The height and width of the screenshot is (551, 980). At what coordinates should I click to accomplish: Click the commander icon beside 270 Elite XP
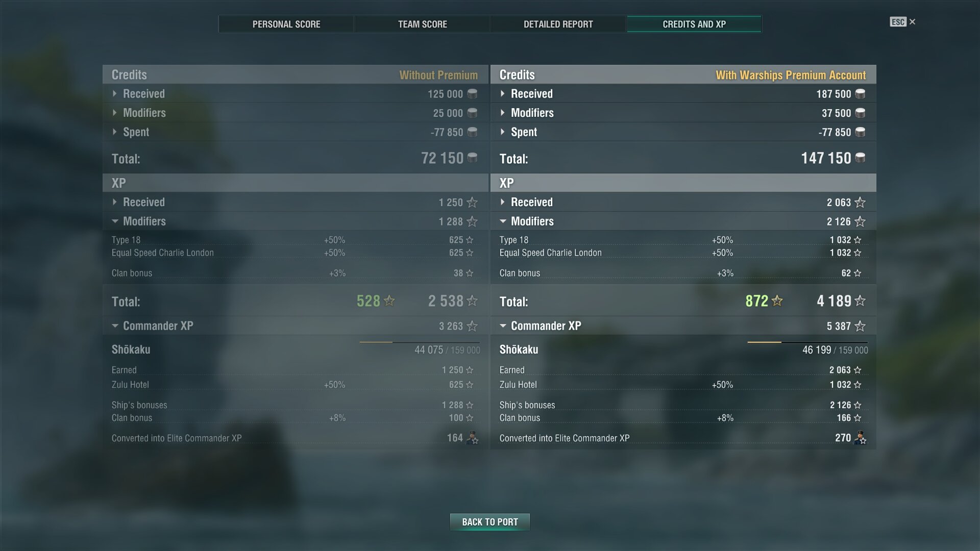[860, 438]
